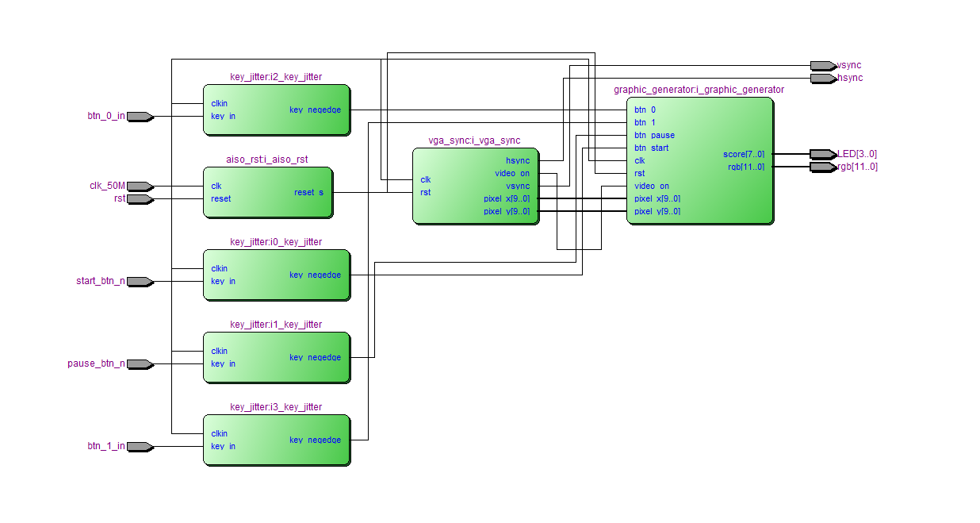Select reset_s output of aiso_rst block
This screenshot has width=980, height=523.
tap(308, 192)
